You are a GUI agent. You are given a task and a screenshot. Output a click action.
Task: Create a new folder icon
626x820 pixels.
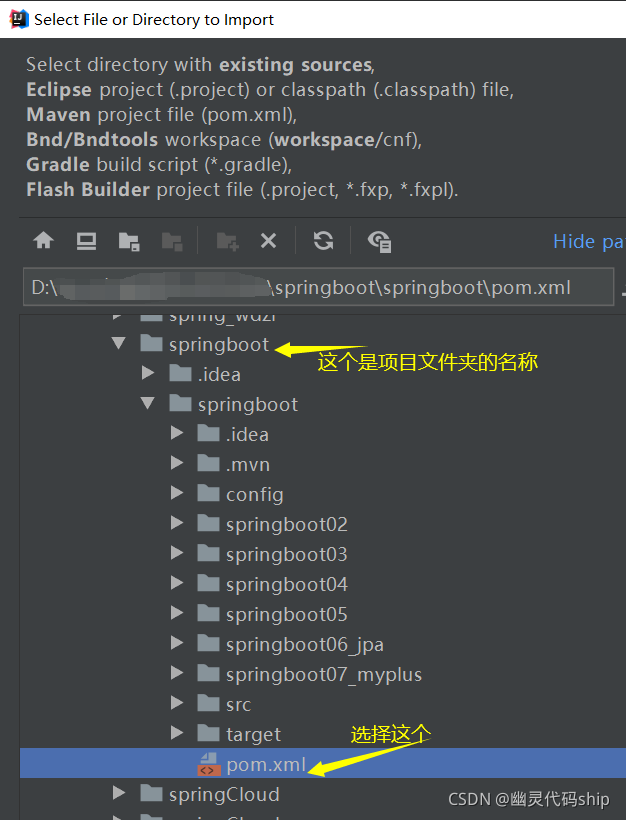[227, 242]
